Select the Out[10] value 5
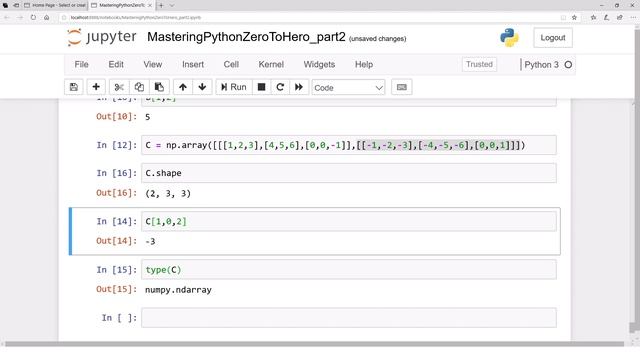640x360 pixels. [x=148, y=117]
